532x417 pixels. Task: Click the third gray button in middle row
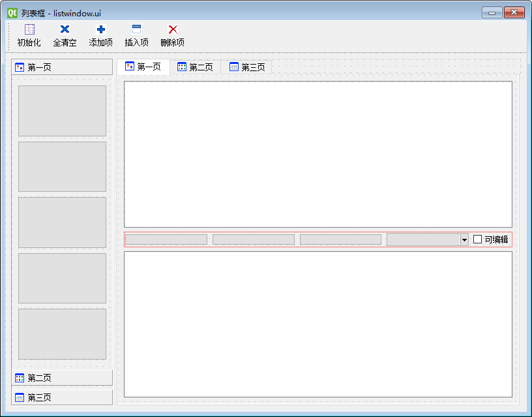[x=340, y=239]
